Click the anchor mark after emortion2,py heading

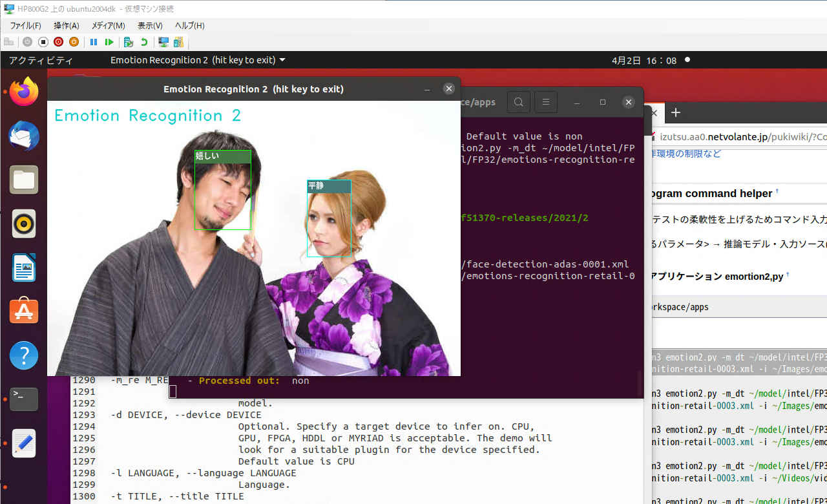[788, 275]
